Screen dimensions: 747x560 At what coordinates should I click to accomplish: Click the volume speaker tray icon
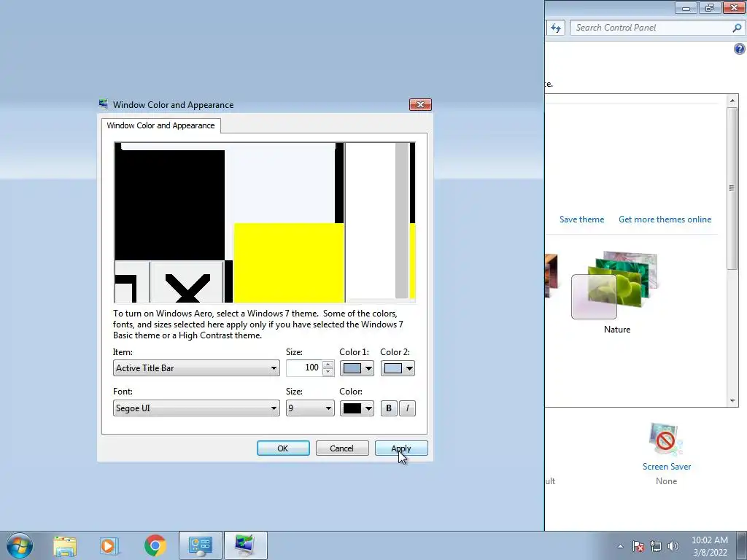click(673, 546)
